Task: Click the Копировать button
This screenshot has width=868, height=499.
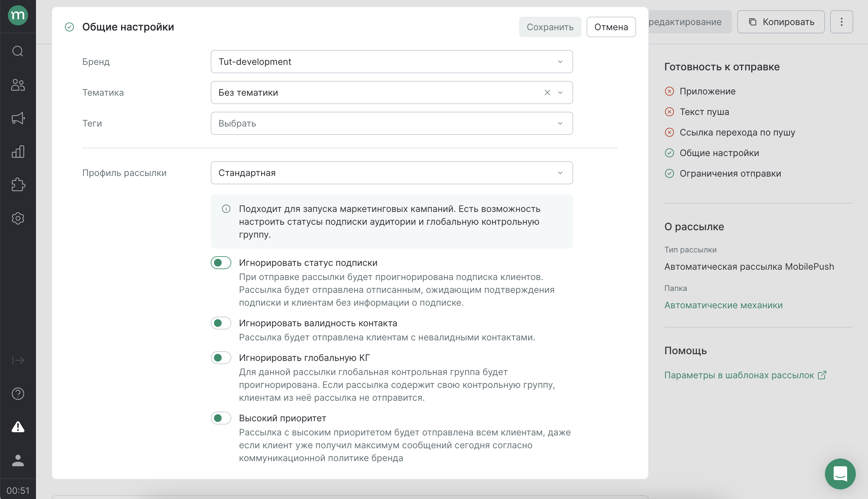Action: pos(781,22)
